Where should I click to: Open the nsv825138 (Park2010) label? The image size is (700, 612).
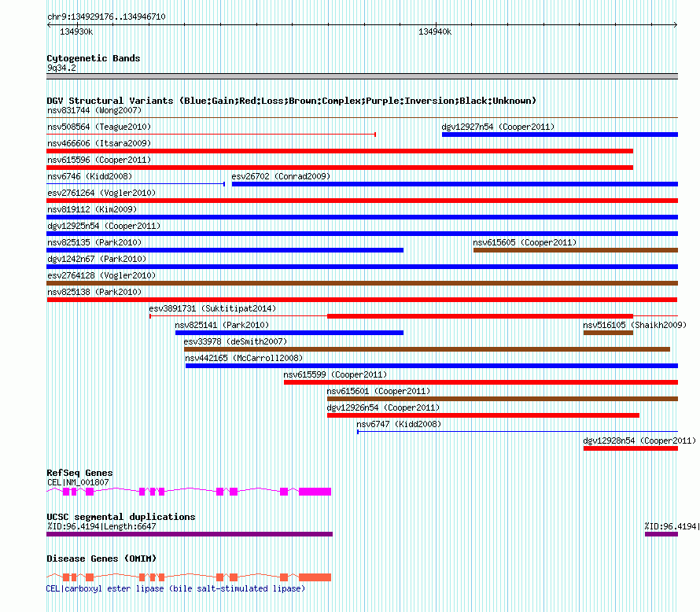[x=94, y=292]
